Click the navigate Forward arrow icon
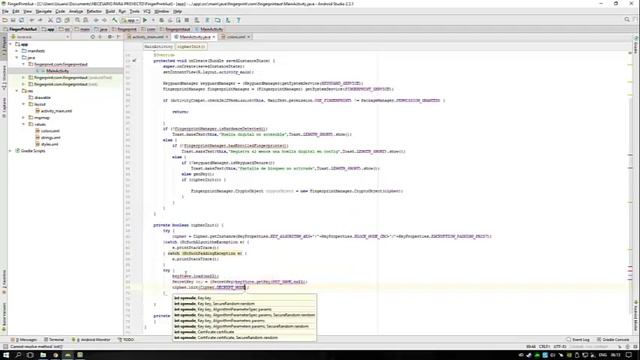 (x=104, y=20)
